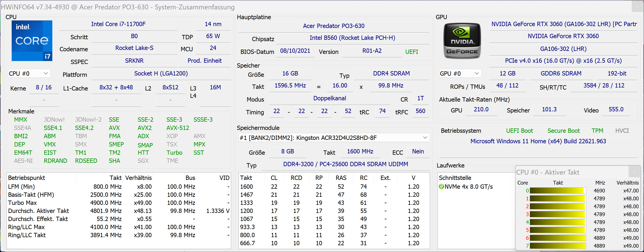
Task: Click the TPM status indicator
Action: [x=597, y=131]
